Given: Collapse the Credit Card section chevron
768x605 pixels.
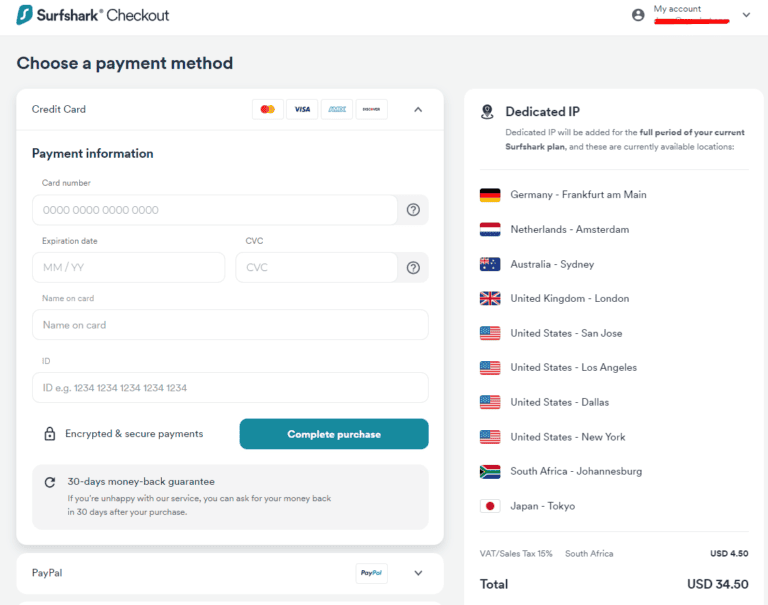Looking at the screenshot, I should (x=418, y=109).
